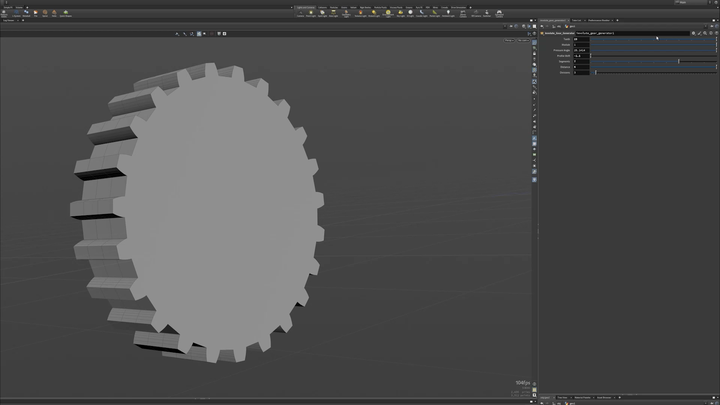The width and height of the screenshot is (720, 405).
Task: Select the Switcher shelf tool
Action: click(487, 13)
